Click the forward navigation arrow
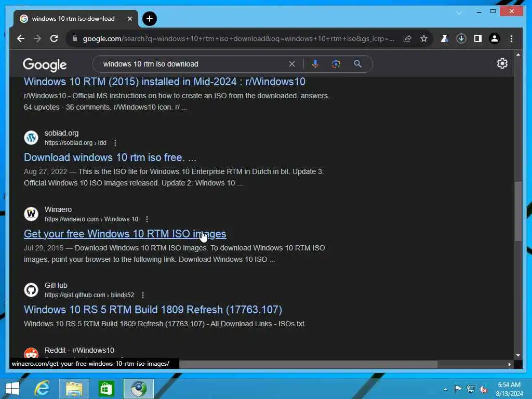Image resolution: width=532 pixels, height=399 pixels. [37, 38]
